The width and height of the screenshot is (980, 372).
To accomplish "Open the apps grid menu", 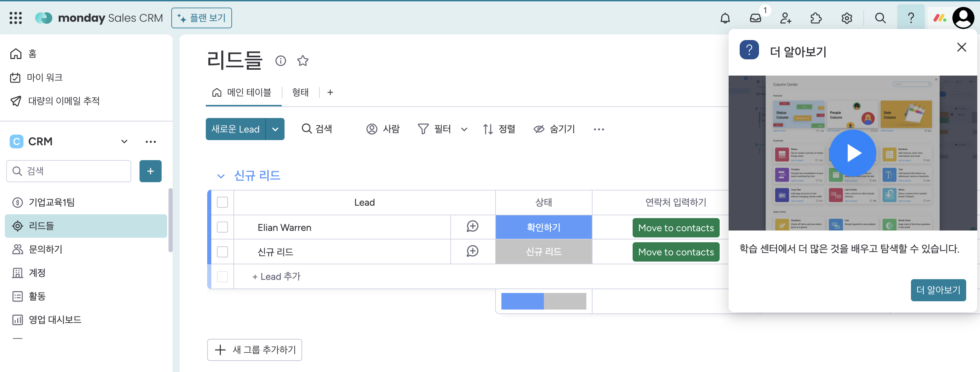I will click(x=16, y=18).
